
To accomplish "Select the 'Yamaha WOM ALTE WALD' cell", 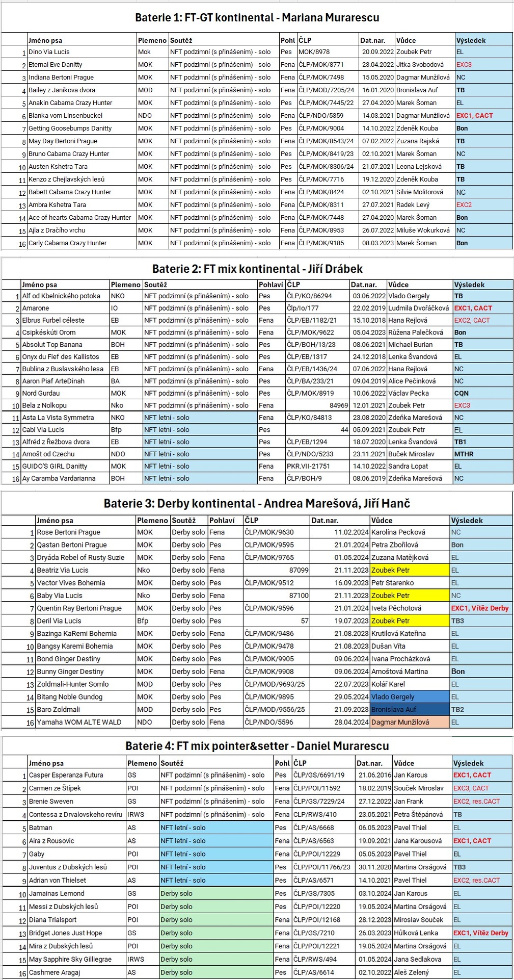I will pyautogui.click(x=85, y=723).
